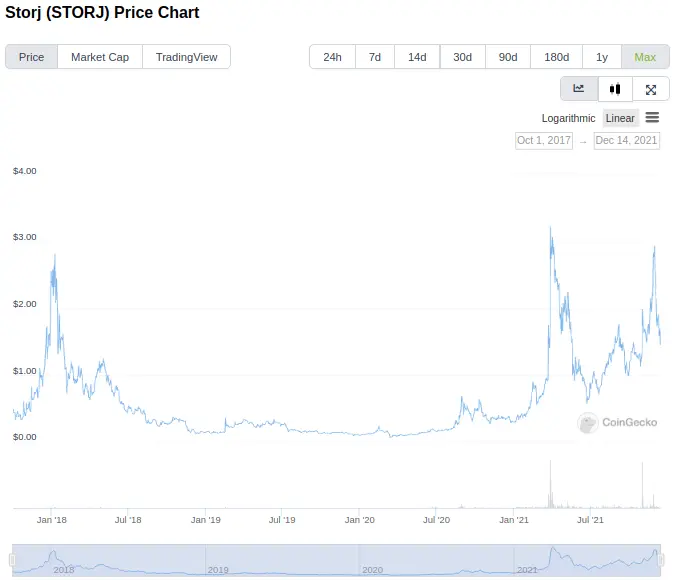Edit end date Dec 14, 2021 field
Screen dimensions: 673x580
(x=626, y=140)
